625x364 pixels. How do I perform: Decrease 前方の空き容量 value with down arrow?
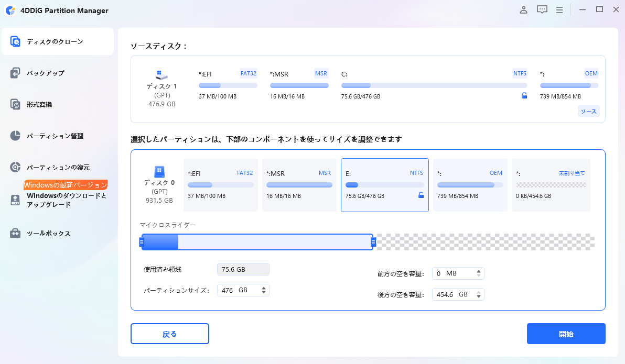479,276
